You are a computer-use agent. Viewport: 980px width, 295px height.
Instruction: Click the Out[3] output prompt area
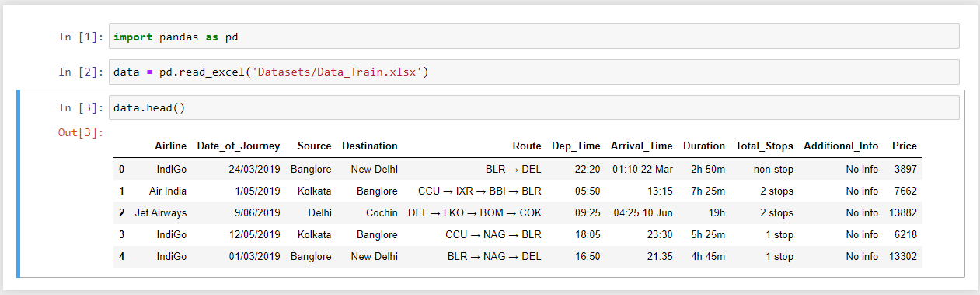[x=81, y=132]
